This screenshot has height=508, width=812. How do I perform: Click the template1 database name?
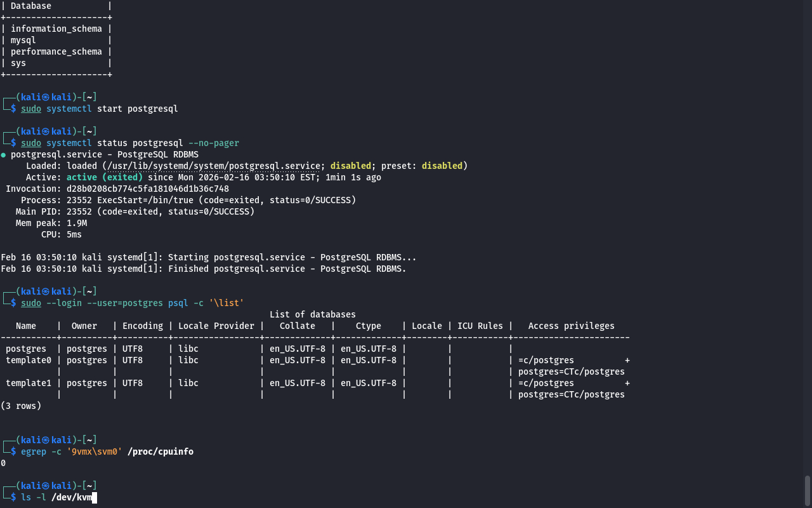pyautogui.click(x=29, y=383)
